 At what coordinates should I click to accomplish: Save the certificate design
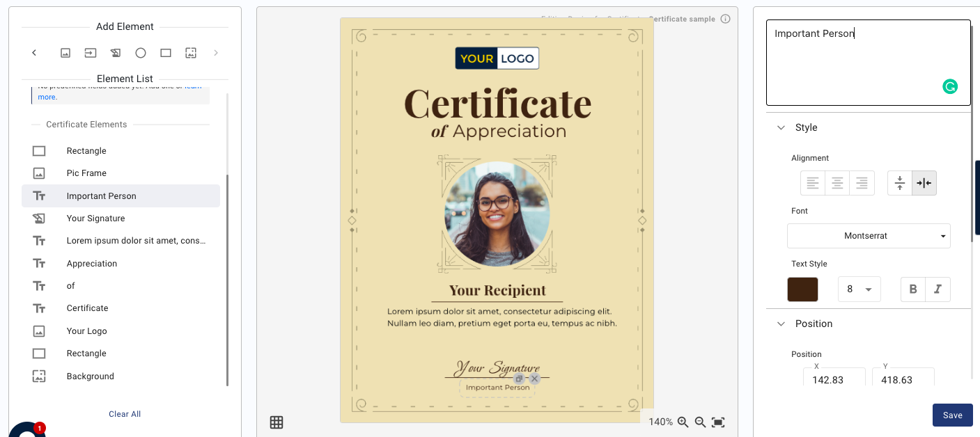952,415
